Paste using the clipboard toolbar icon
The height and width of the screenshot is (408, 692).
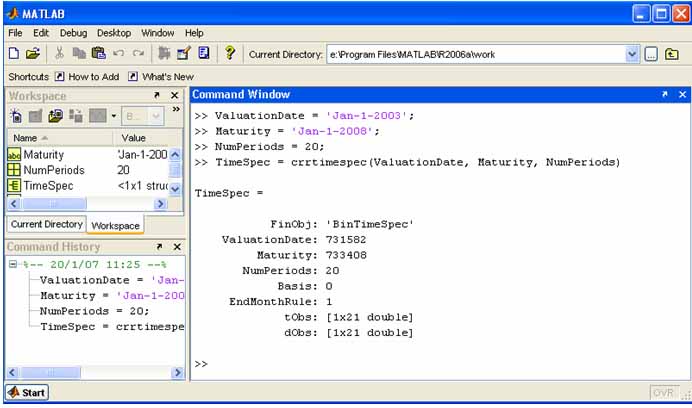(x=99, y=53)
